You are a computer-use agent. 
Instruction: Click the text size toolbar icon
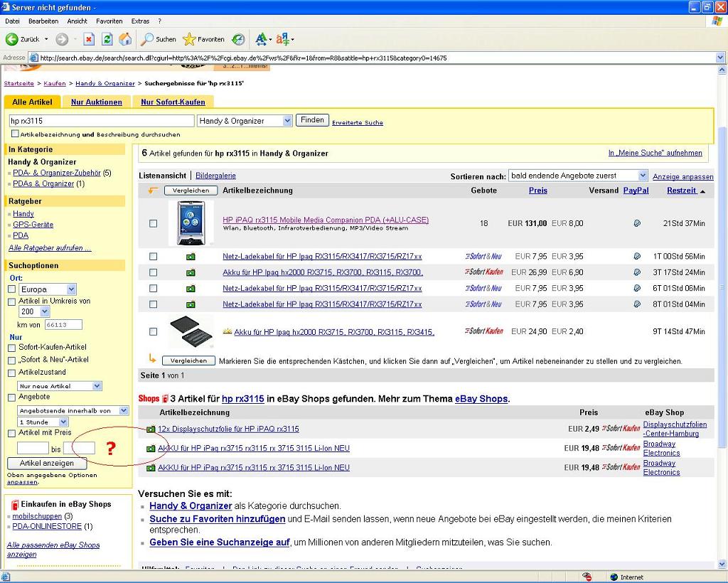[263, 39]
